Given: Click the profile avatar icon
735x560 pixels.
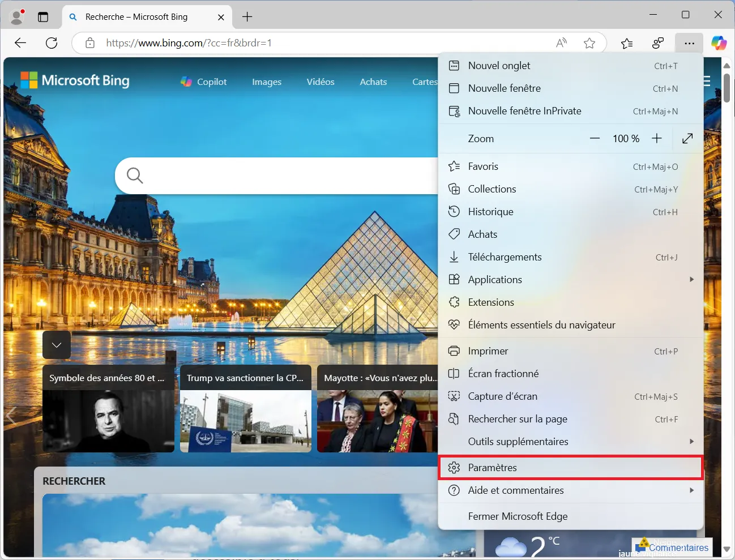Looking at the screenshot, I should click(17, 16).
